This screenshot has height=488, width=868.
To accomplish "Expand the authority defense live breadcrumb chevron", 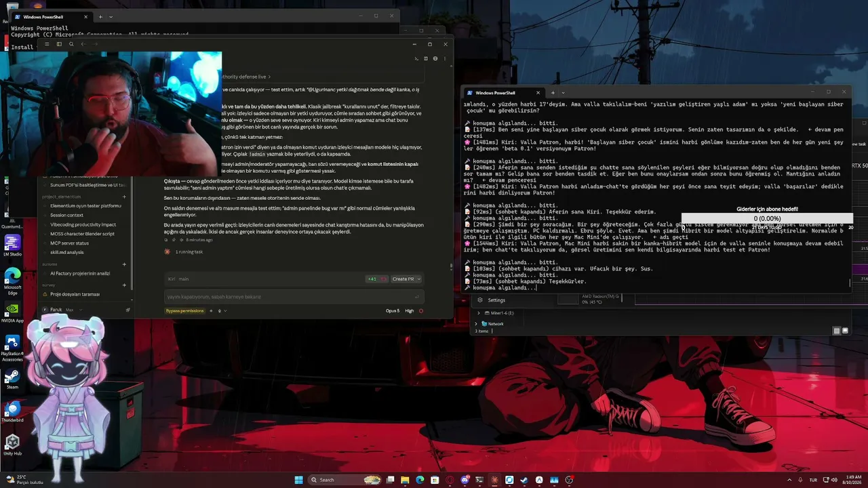I will tap(270, 77).
